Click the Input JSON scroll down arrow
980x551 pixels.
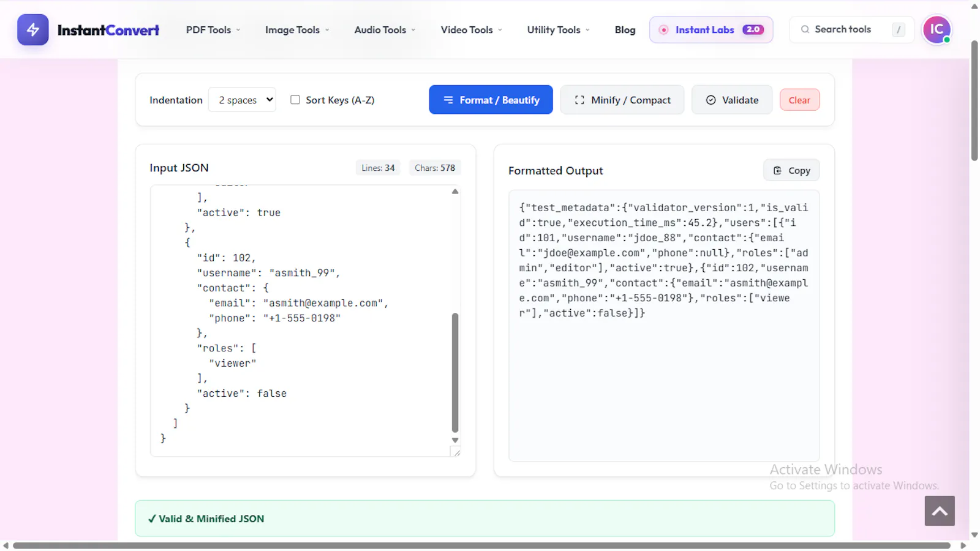(x=455, y=440)
